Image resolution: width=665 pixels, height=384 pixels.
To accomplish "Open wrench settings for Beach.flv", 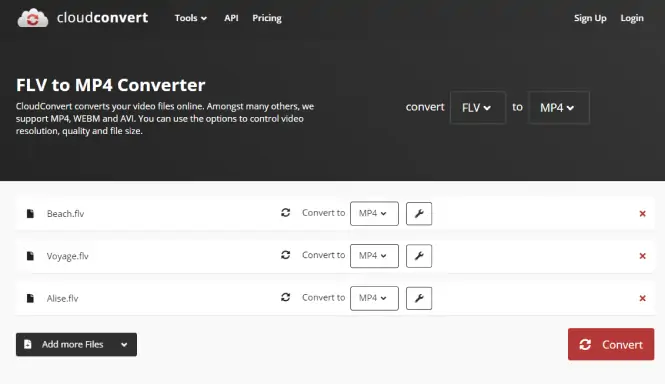I will tap(419, 213).
